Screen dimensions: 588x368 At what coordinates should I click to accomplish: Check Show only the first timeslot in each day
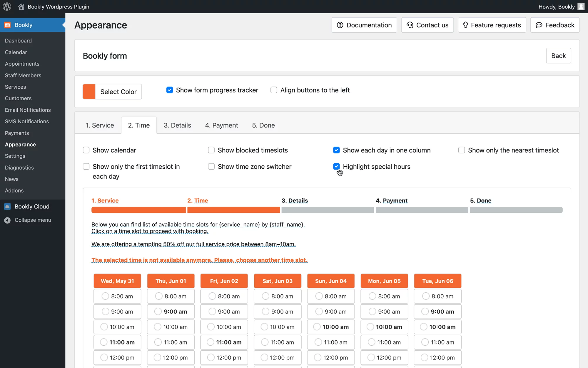pyautogui.click(x=86, y=166)
